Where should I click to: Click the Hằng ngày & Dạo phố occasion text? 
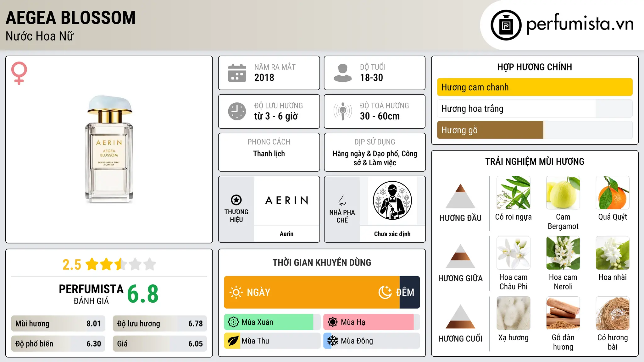click(375, 158)
